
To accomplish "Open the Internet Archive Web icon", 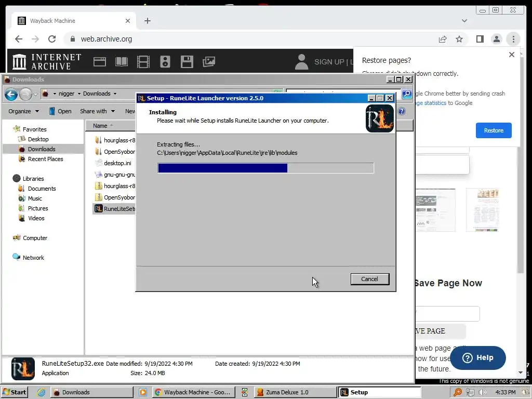I will pyautogui.click(x=100, y=62).
